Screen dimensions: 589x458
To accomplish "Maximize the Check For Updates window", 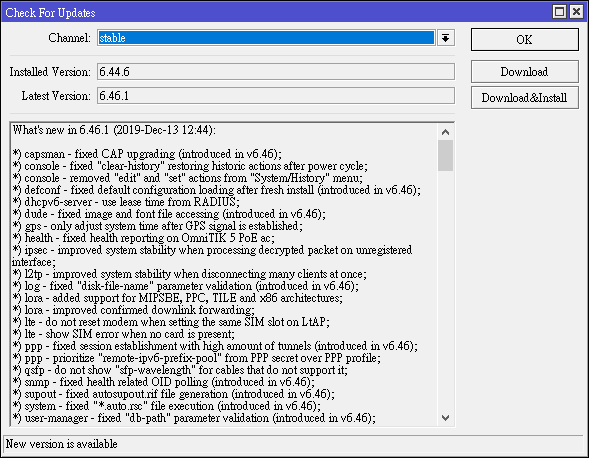I will 559,12.
